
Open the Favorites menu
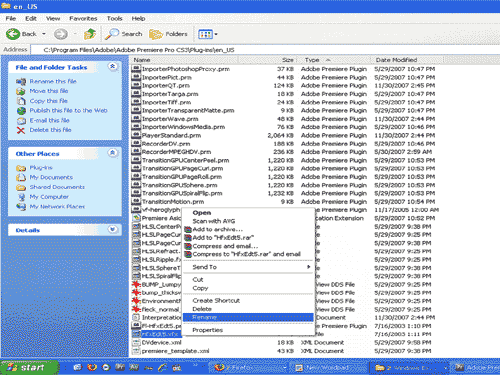tap(83, 18)
